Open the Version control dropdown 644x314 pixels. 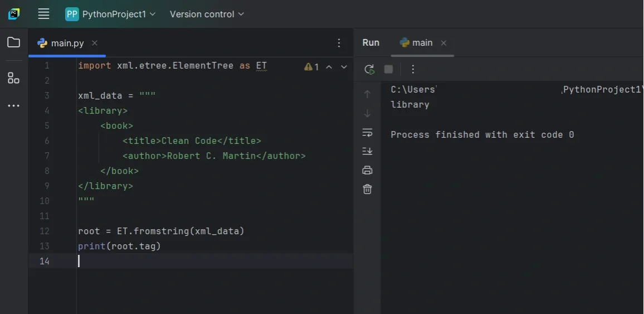click(207, 14)
